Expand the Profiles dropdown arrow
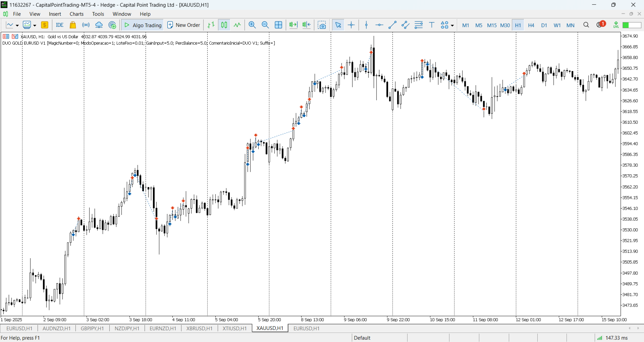 click(x=35, y=25)
